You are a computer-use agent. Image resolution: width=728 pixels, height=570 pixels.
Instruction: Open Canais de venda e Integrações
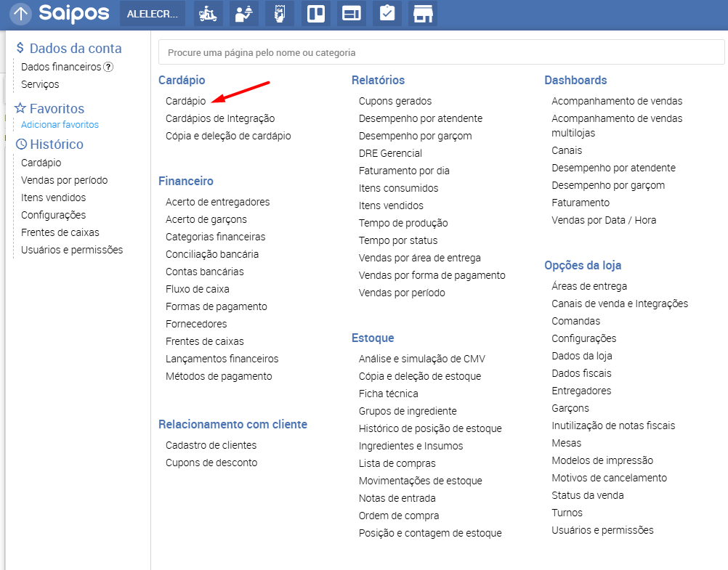click(619, 304)
